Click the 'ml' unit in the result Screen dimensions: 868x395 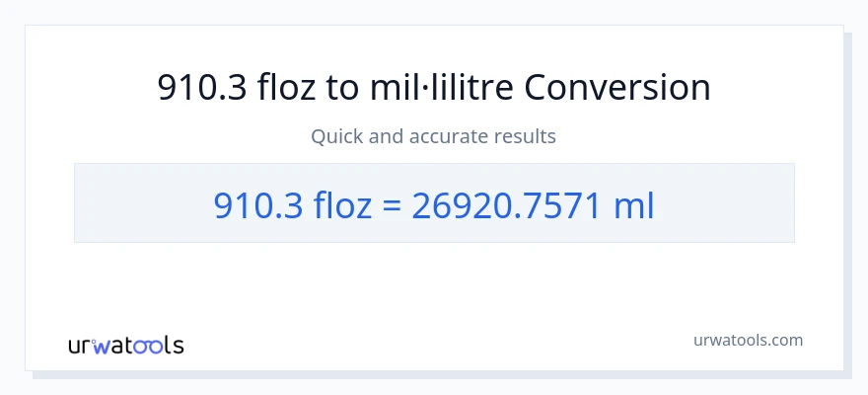pos(633,204)
